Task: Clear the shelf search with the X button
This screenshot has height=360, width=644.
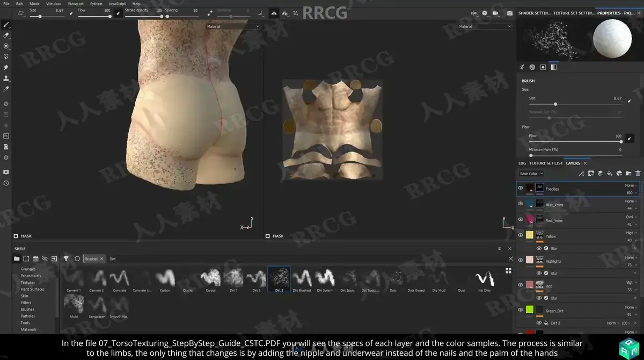Action: click(x=510, y=258)
